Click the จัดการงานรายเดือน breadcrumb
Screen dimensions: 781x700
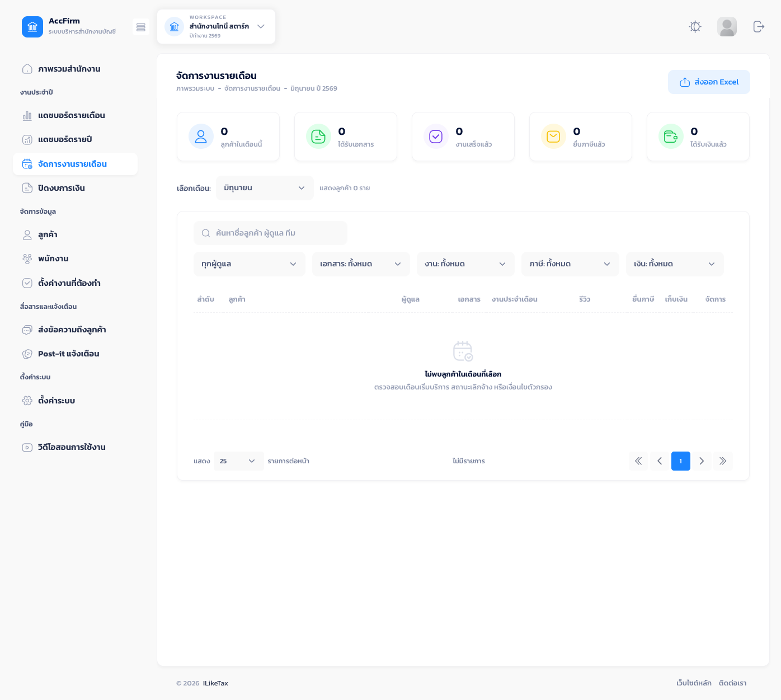coord(252,88)
